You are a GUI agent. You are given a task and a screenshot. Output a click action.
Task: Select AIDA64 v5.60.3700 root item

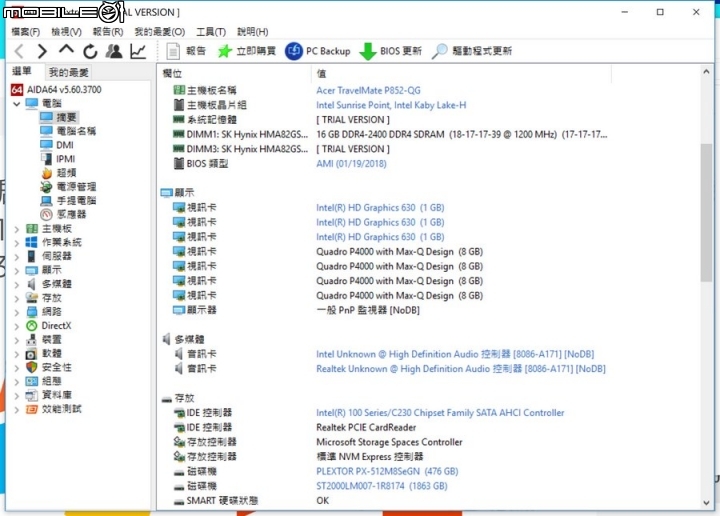(x=56, y=90)
